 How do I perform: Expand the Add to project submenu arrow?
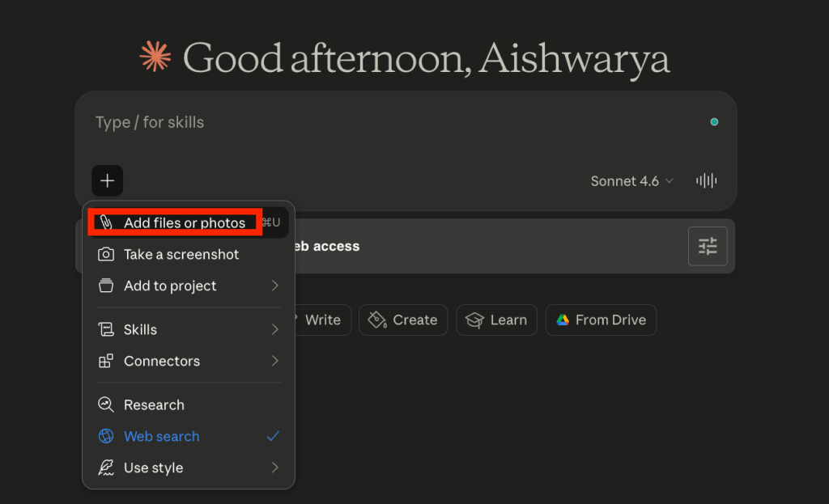(275, 286)
